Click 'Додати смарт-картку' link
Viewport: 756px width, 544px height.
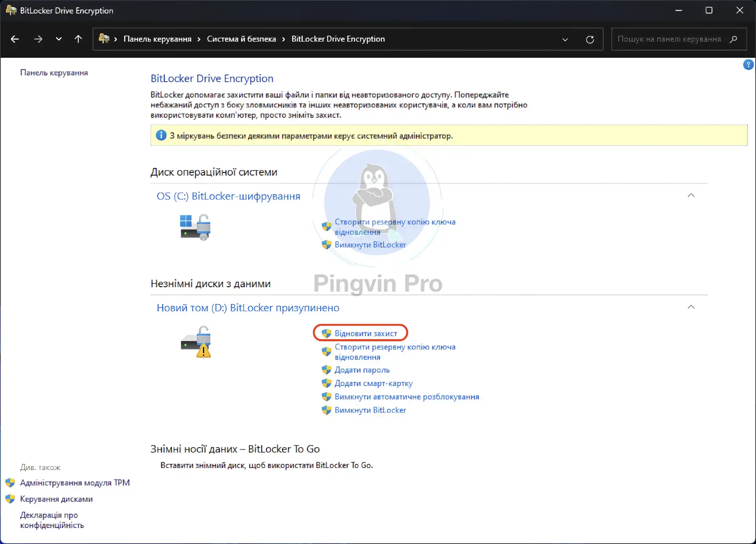(x=373, y=383)
